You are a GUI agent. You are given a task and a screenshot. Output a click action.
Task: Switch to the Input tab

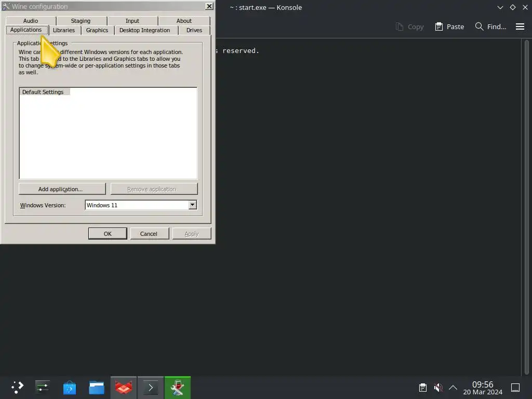pos(132,21)
